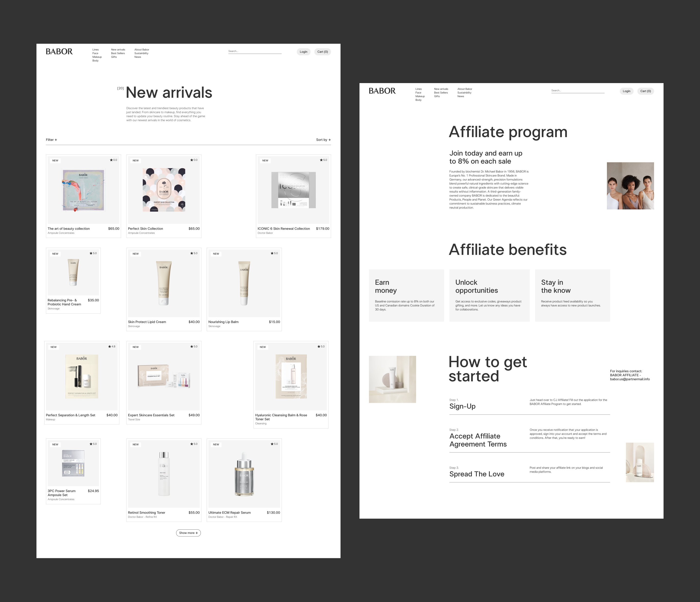Click the Search field on the New arrivals page
The width and height of the screenshot is (700, 602).
[x=254, y=51]
